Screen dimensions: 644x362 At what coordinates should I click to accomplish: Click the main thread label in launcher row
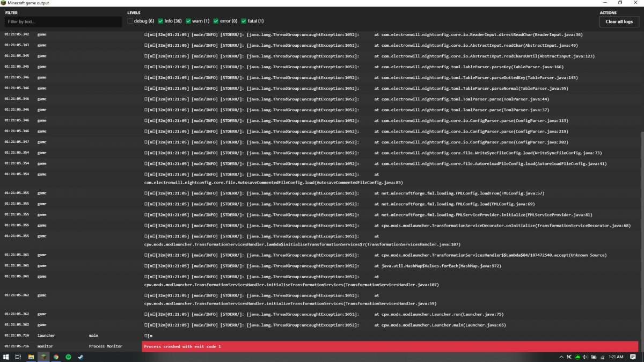click(94, 336)
